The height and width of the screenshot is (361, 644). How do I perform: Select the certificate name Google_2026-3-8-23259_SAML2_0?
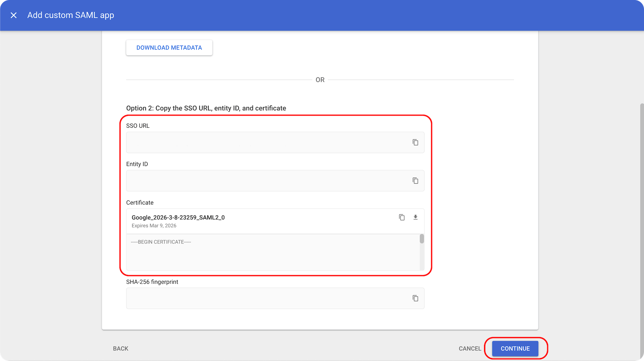point(178,217)
